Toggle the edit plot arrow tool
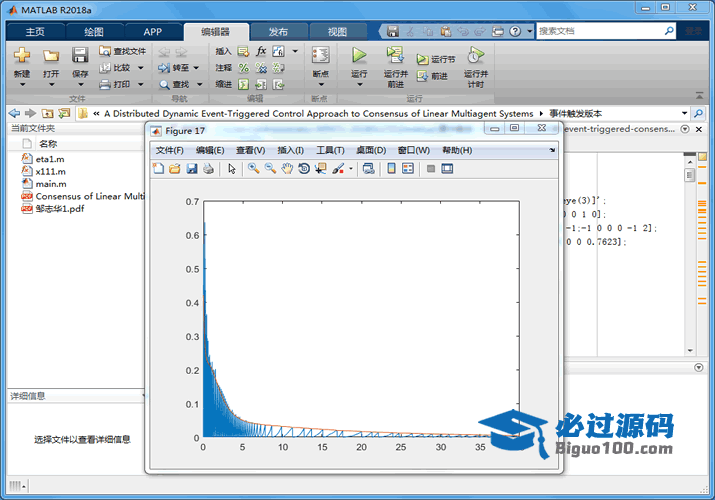The width and height of the screenshot is (715, 500). [232, 169]
